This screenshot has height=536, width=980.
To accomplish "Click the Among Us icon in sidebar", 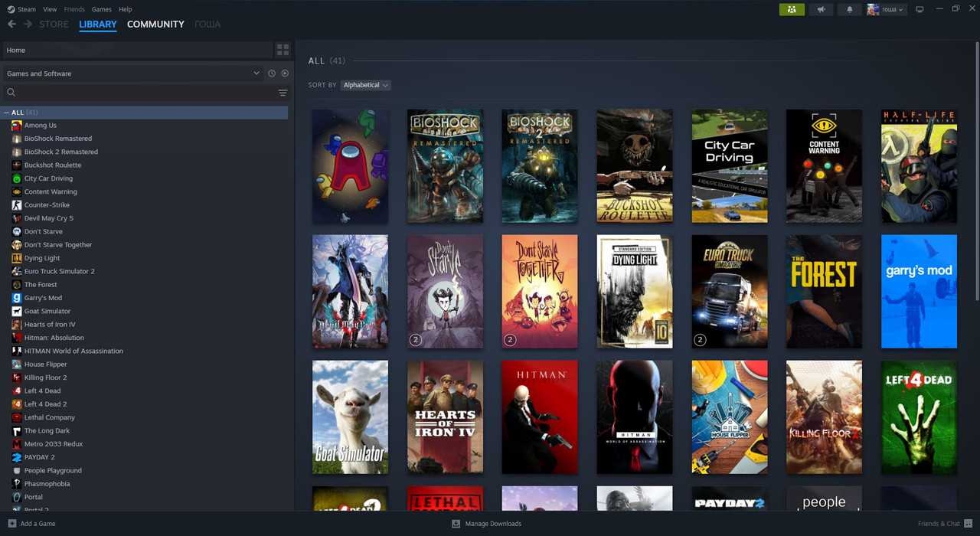I will (17, 126).
